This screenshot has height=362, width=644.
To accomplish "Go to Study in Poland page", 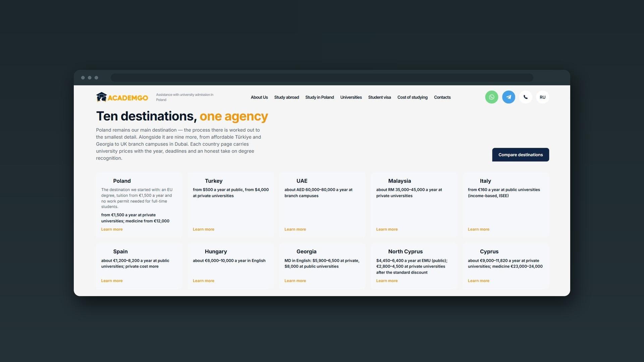I will point(319,97).
